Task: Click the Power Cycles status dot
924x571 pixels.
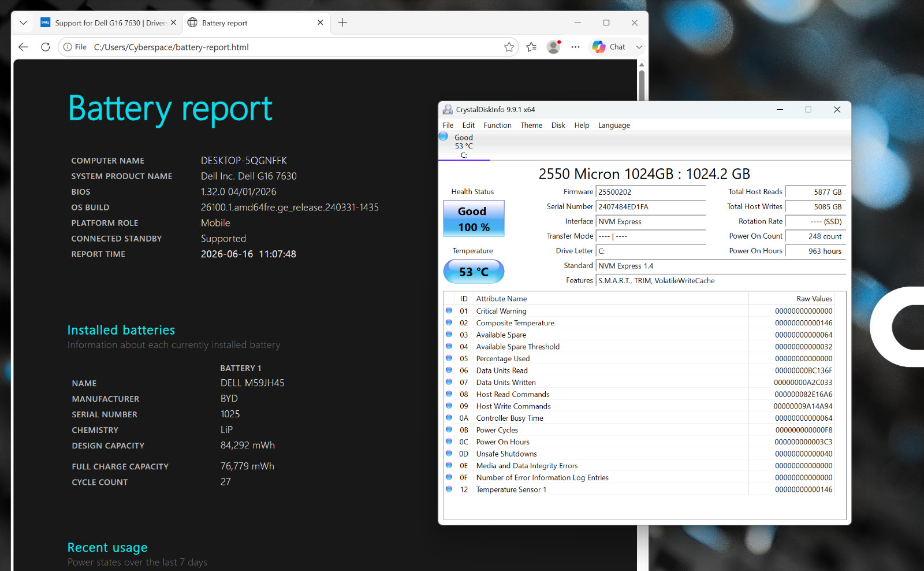Action: (x=449, y=430)
